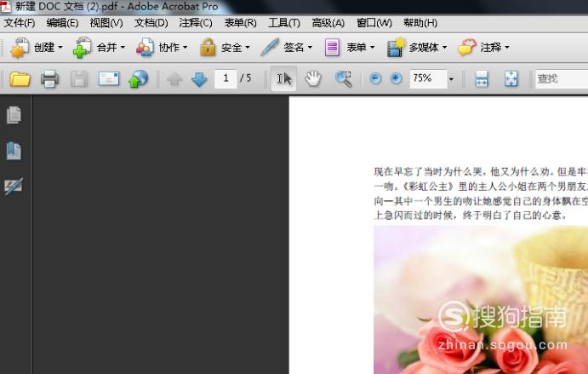Open the 工具(T) menu
The width and height of the screenshot is (588, 374).
[284, 23]
